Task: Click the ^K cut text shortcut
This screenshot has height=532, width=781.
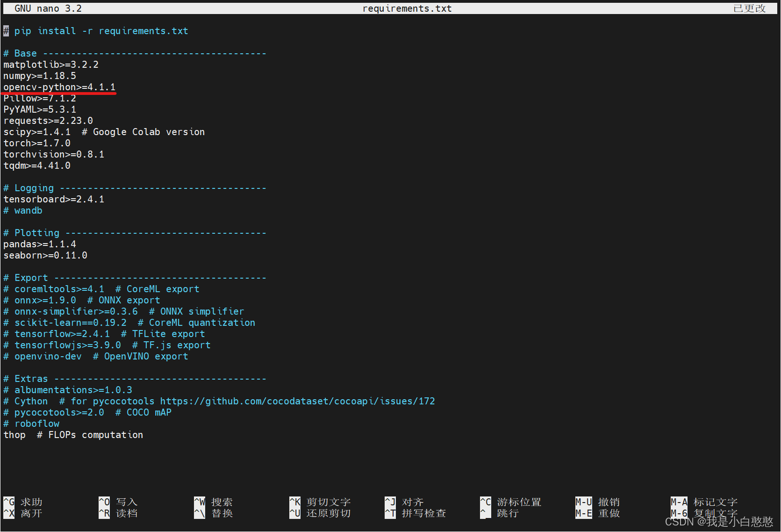Action: (x=320, y=502)
